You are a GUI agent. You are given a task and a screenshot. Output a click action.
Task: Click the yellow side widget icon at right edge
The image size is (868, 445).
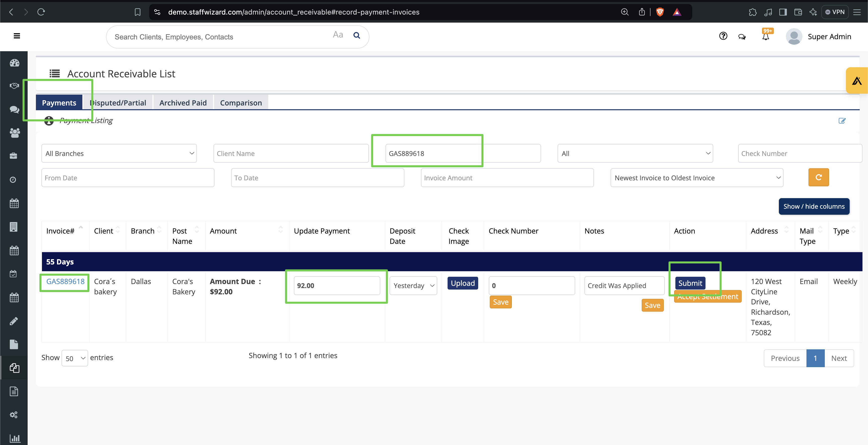pyautogui.click(x=857, y=81)
